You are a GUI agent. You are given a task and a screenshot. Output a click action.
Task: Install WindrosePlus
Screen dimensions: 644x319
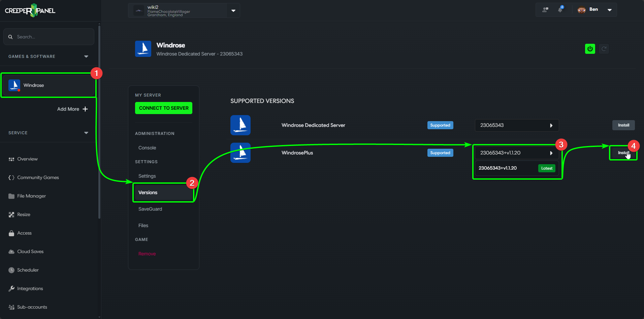coord(623,153)
